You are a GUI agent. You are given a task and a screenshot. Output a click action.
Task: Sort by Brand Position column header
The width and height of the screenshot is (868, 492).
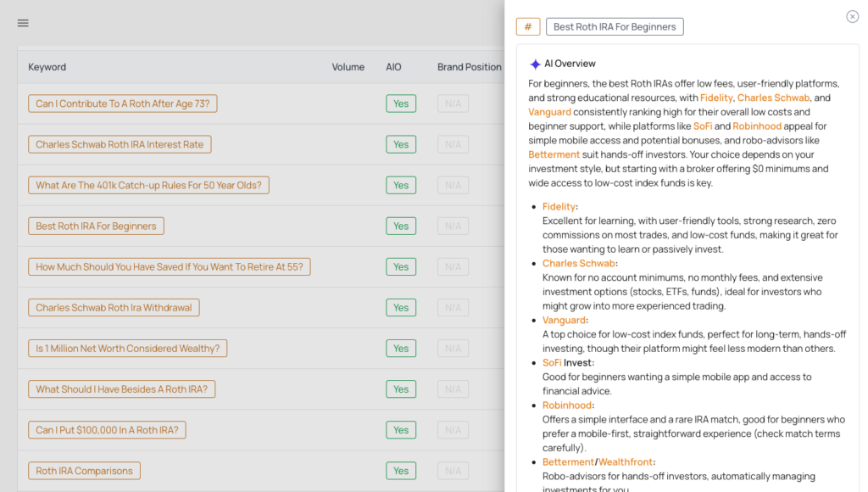click(469, 67)
